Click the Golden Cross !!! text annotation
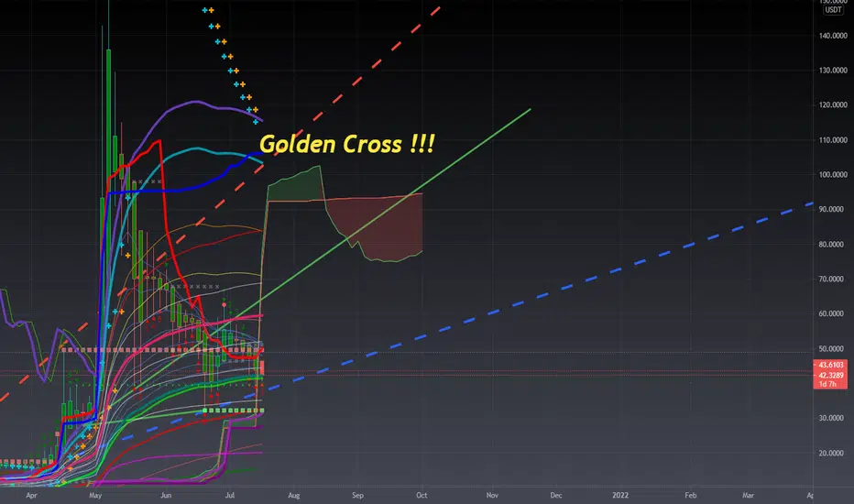This screenshot has height=504, width=854. point(347,145)
